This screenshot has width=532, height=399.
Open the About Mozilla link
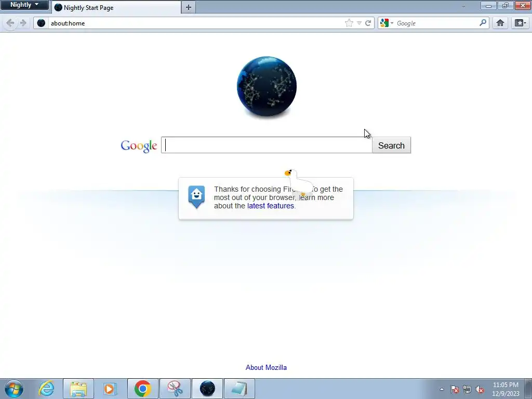point(266,367)
